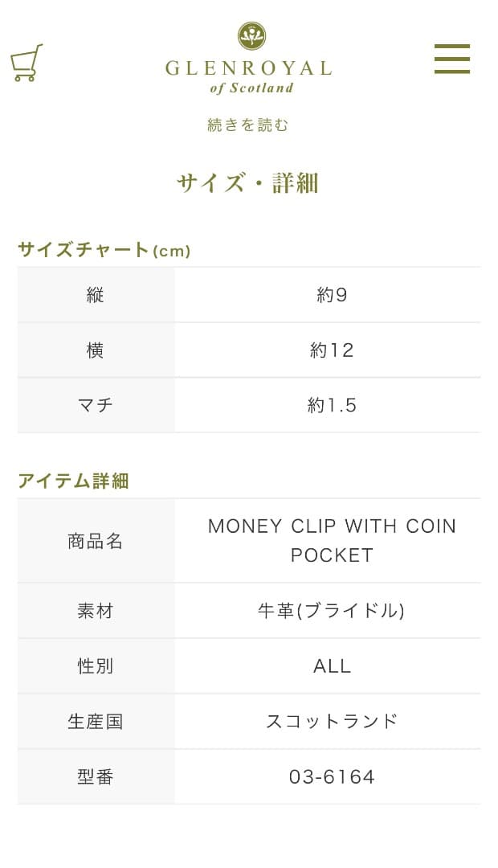Viewport: 498px width, 868px height.
Task: Click the 牛革(ブライドル) material cell
Action: (x=332, y=610)
